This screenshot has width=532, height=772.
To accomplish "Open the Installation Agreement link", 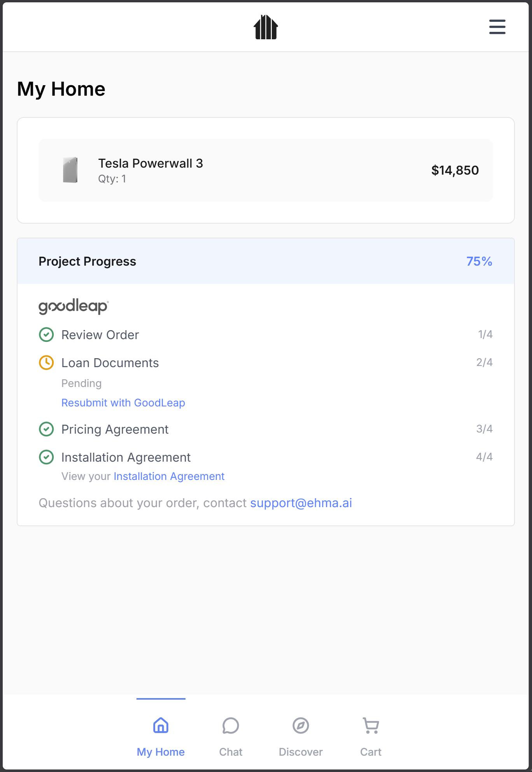I will click(x=169, y=476).
